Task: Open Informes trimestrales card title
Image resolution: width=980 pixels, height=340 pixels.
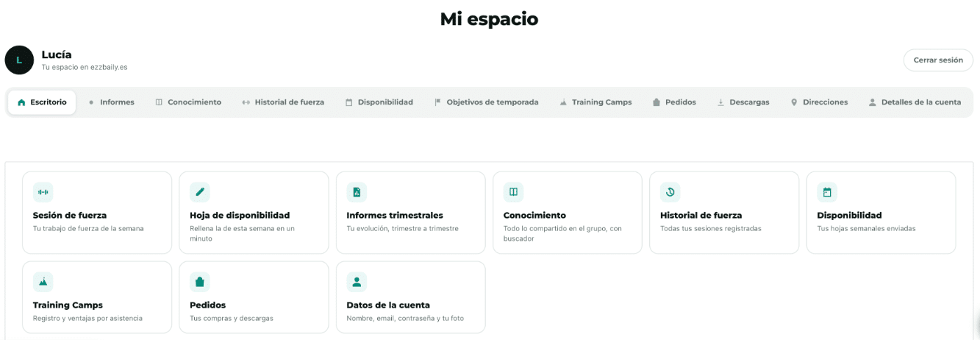Action: coord(395,216)
